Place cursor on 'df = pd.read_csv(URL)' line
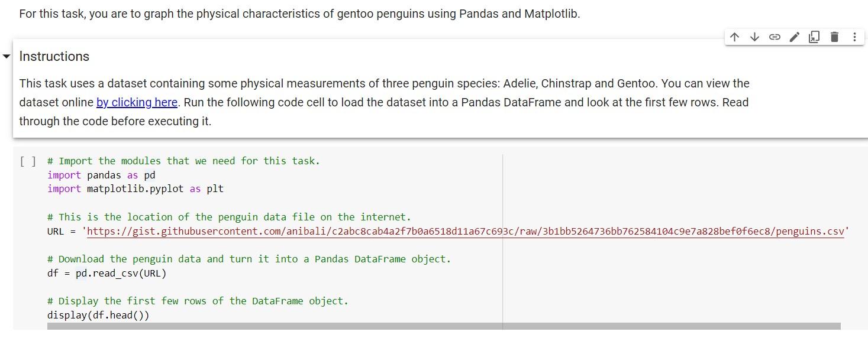 tap(107, 273)
